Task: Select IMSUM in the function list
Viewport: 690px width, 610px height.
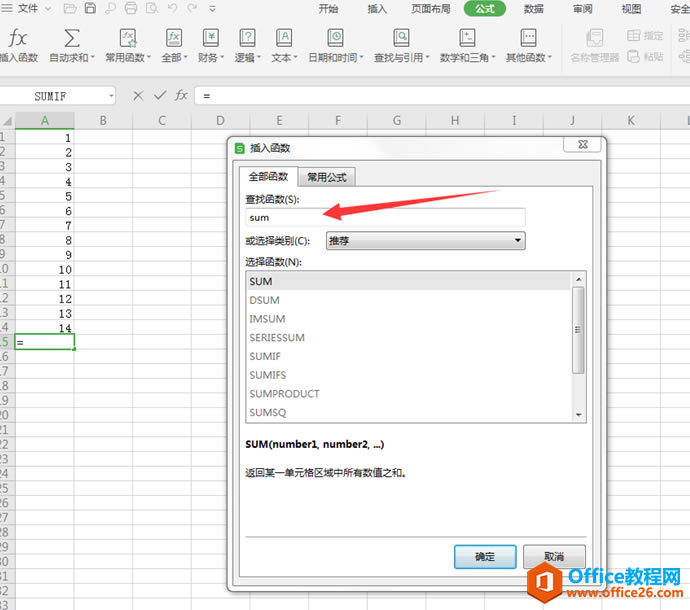Action: coord(408,319)
